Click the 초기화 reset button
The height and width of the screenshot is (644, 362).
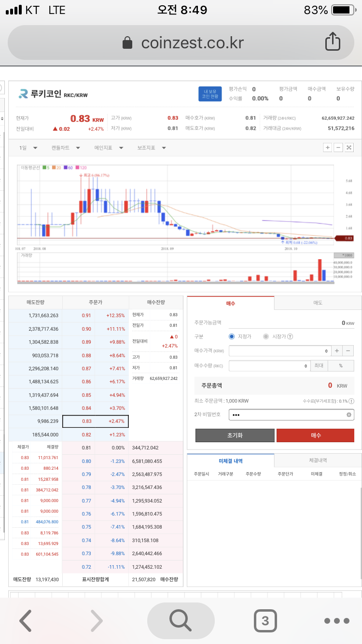click(x=235, y=435)
